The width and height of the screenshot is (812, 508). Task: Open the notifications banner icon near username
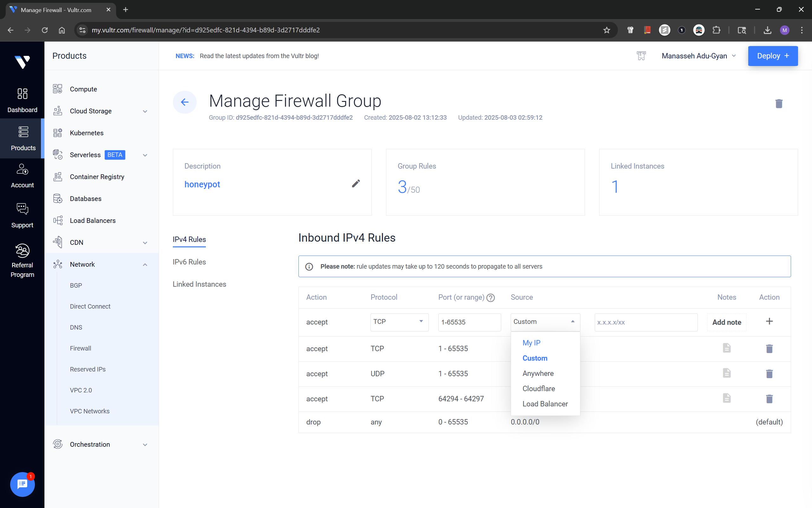click(x=641, y=56)
